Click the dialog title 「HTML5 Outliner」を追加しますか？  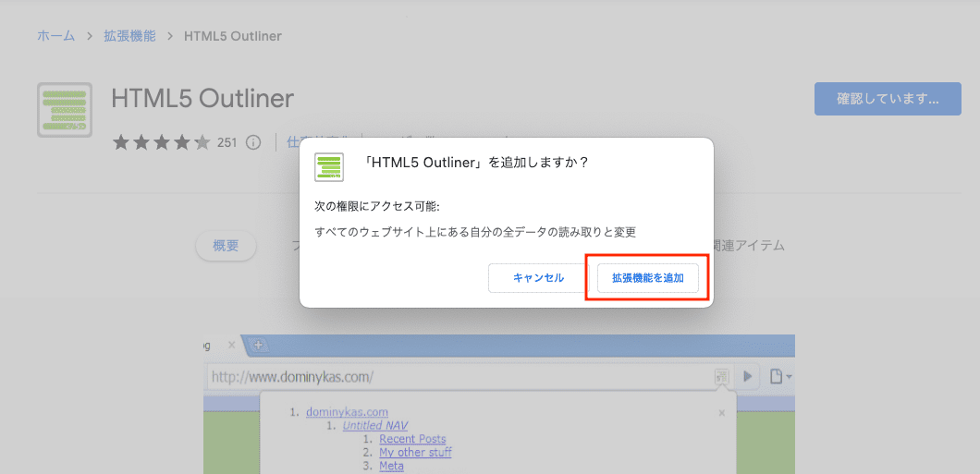pos(475,163)
